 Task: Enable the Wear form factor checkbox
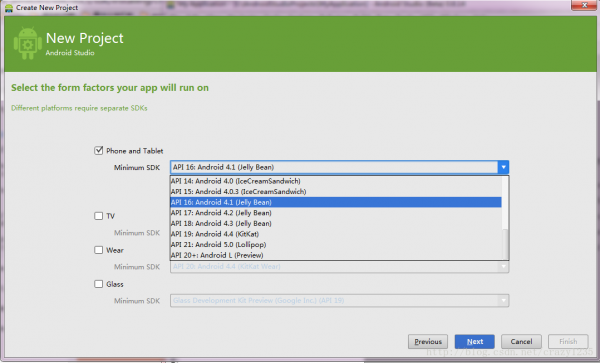click(98, 250)
